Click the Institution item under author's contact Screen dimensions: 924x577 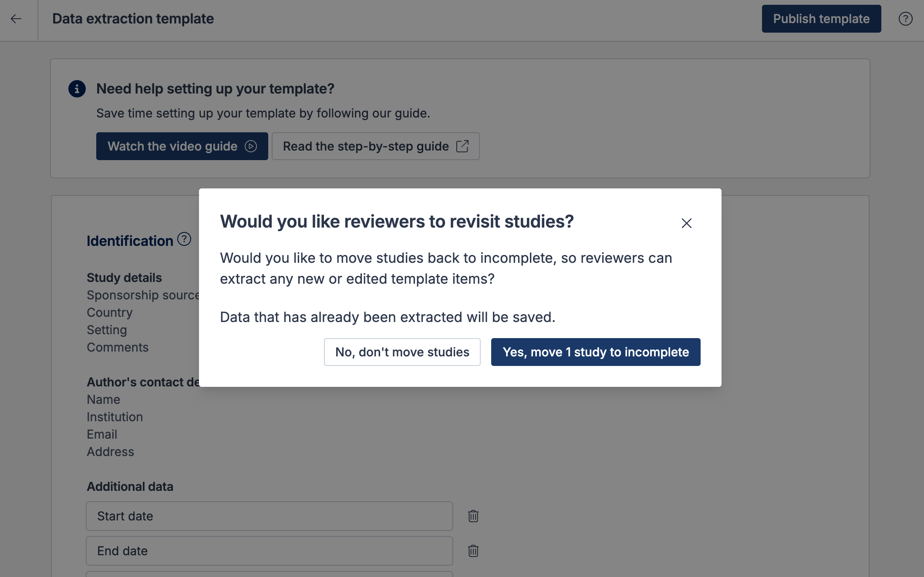pos(115,417)
